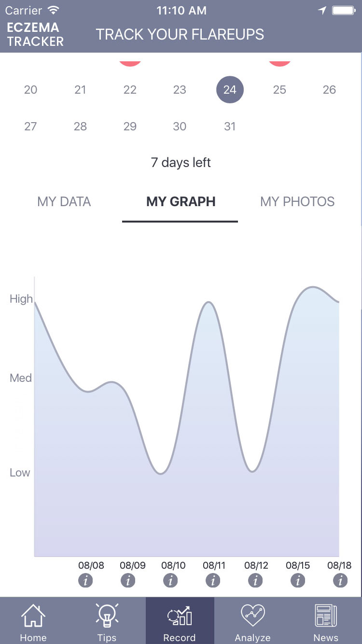Open the Tips lightbulb icon
Image resolution: width=362 pixels, height=644 pixels.
pos(107,616)
